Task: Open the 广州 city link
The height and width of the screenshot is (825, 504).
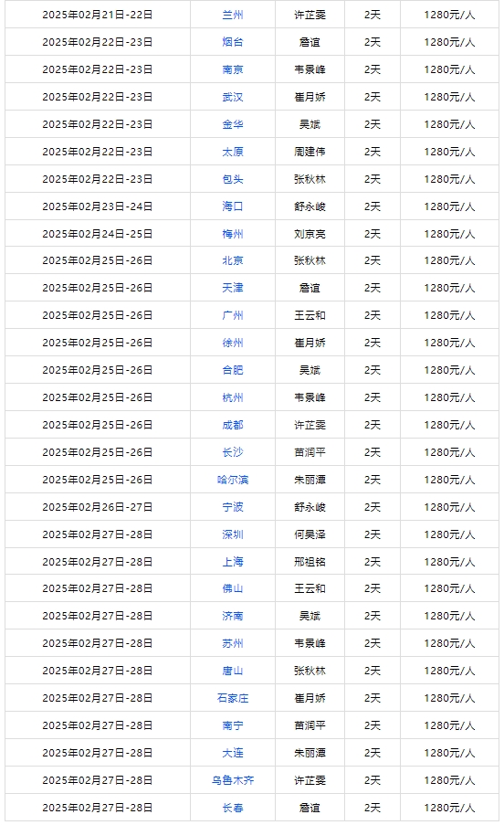Action: tap(232, 315)
